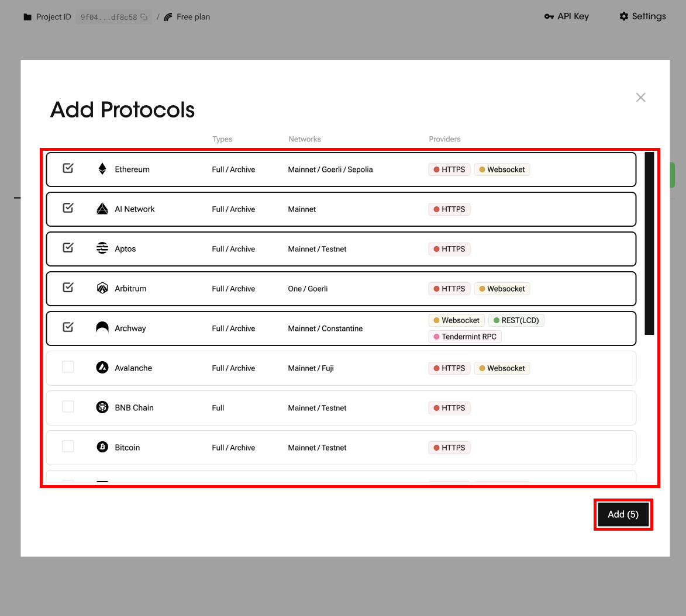686x616 pixels.
Task: Check the BNB Chain checkbox
Action: click(68, 407)
